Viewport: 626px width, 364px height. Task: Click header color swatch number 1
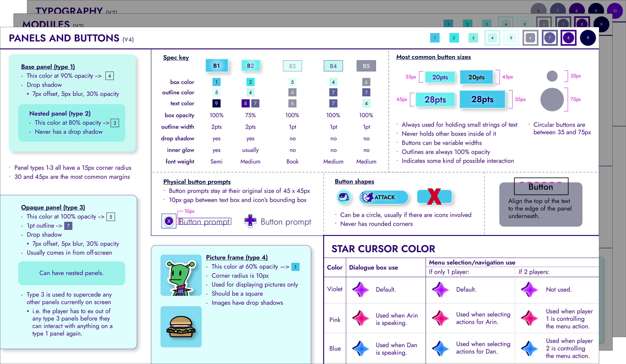[x=435, y=38]
